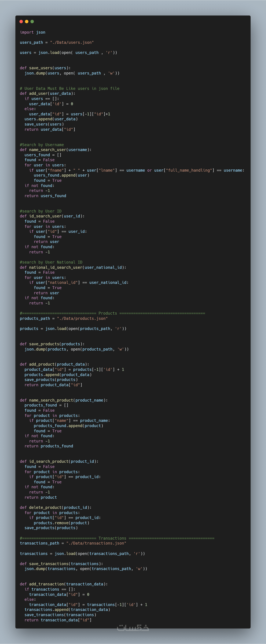Image resolution: width=266 pixels, height=644 pixels.
Task: Click the save_users function name in its definition
Action: [x=41, y=68]
